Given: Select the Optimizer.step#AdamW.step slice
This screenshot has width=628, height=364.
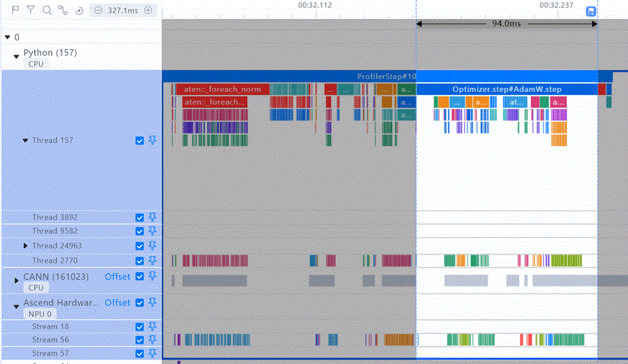Looking at the screenshot, I should [x=507, y=89].
